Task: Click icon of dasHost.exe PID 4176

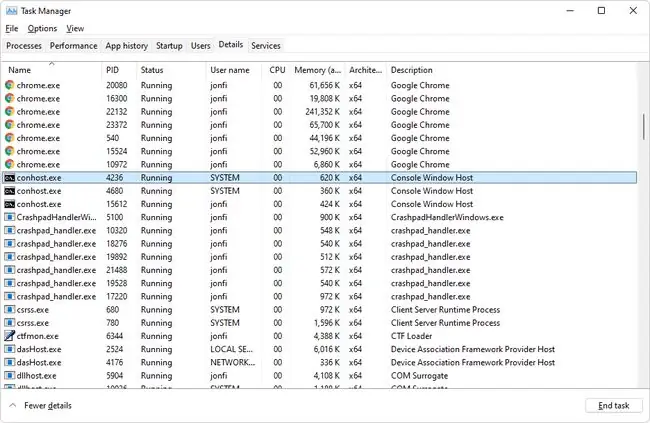Action: coord(10,363)
